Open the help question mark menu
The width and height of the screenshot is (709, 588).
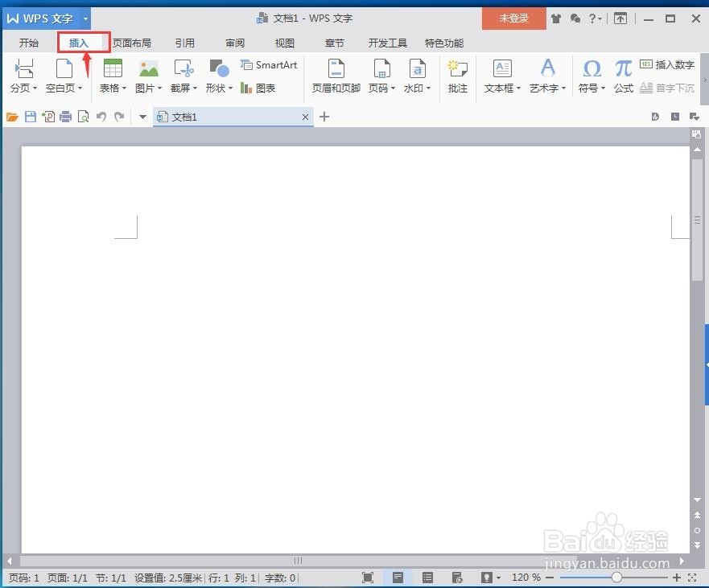595,19
